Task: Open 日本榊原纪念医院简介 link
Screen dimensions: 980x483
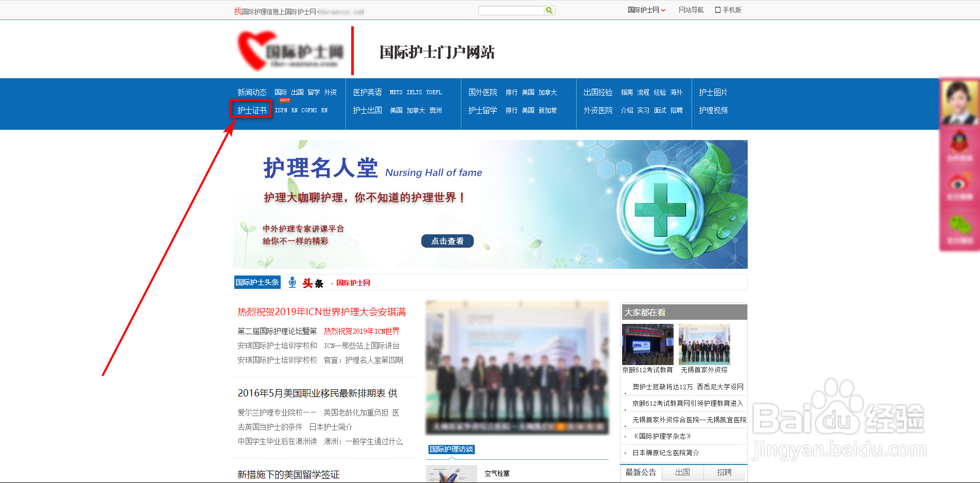Action: coord(665,453)
